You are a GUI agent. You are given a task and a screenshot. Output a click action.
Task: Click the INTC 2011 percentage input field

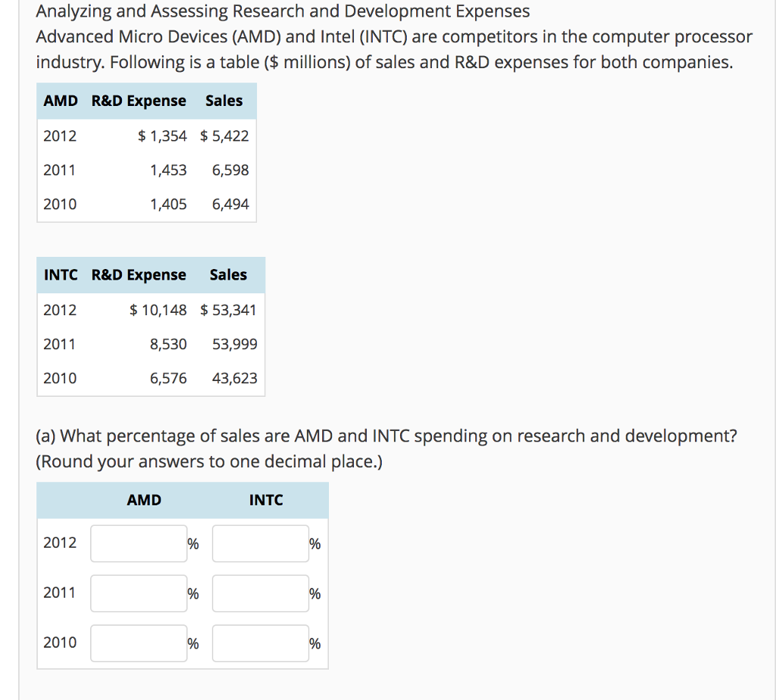260,593
